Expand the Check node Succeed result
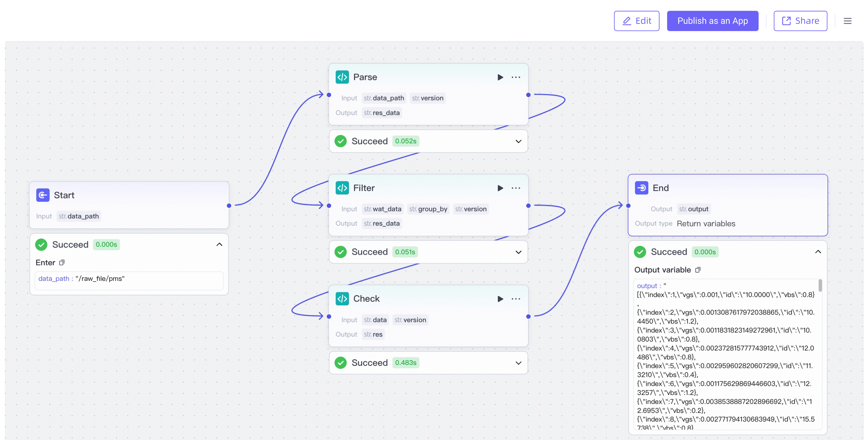The image size is (868, 440). point(518,363)
